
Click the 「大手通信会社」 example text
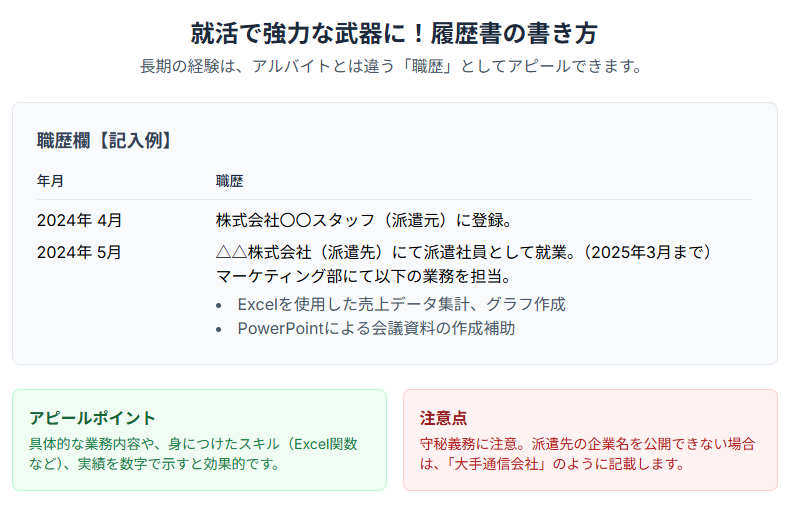pyautogui.click(x=497, y=464)
